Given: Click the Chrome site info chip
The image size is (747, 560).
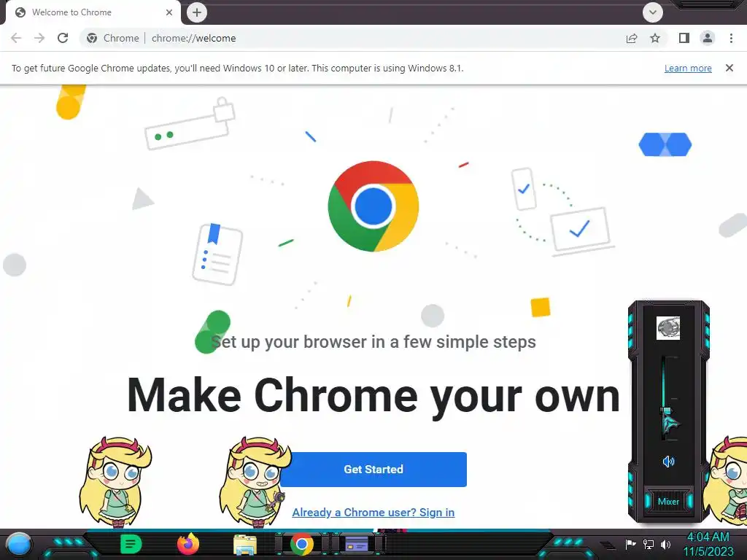Looking at the screenshot, I should point(113,38).
